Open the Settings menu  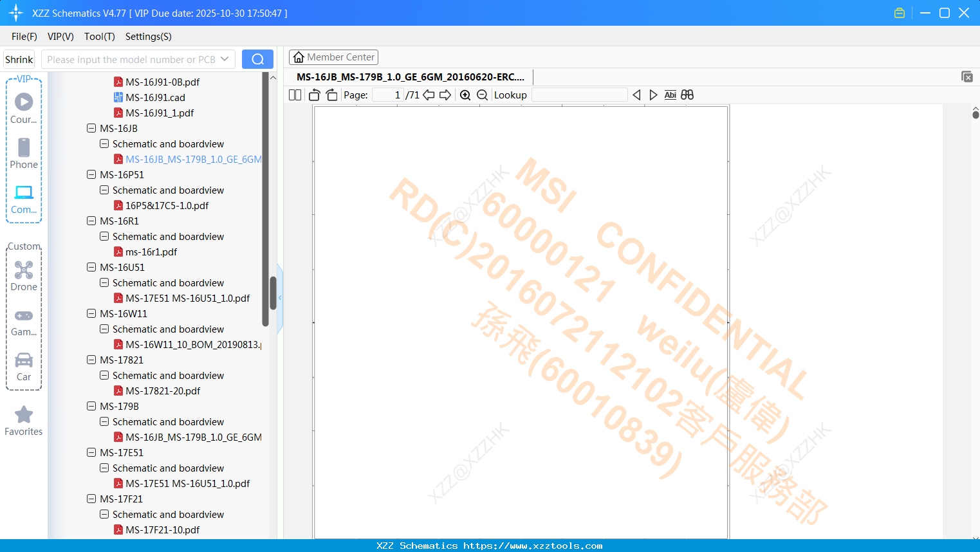149,37
